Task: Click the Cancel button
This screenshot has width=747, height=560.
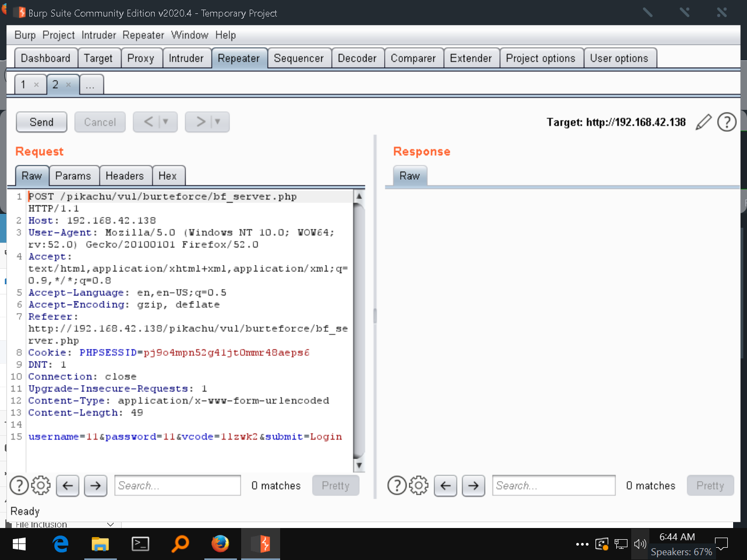Action: [100, 122]
